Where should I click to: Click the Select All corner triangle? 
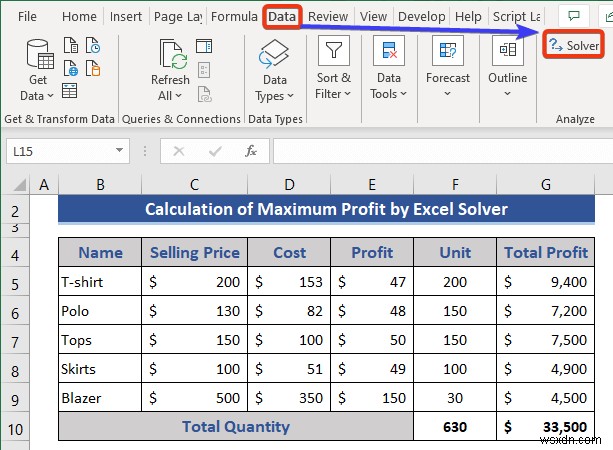click(x=20, y=185)
